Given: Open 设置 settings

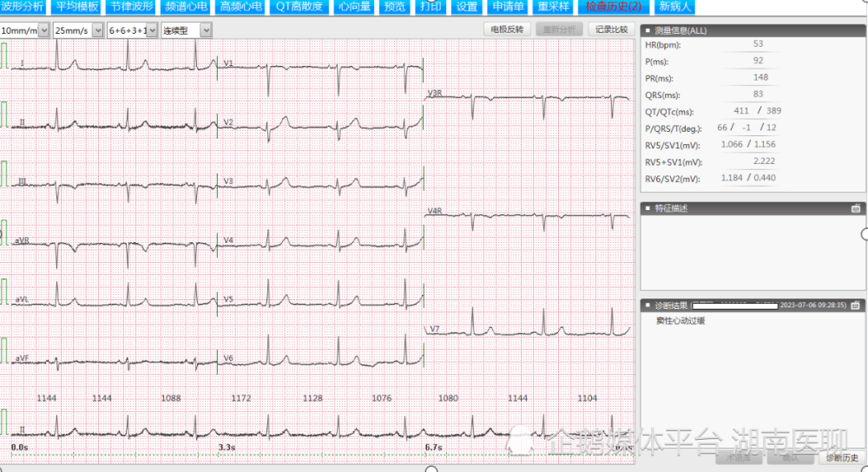Looking at the screenshot, I should point(467,7).
